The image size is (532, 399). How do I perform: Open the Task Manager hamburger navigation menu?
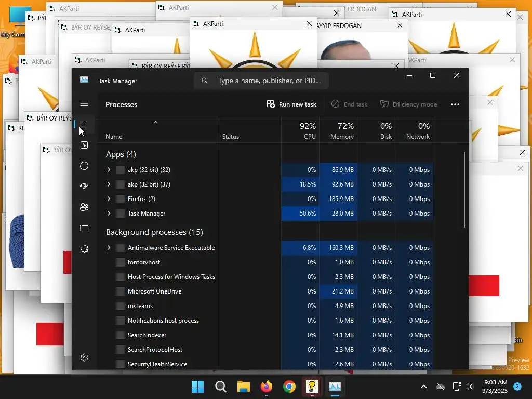[84, 103]
